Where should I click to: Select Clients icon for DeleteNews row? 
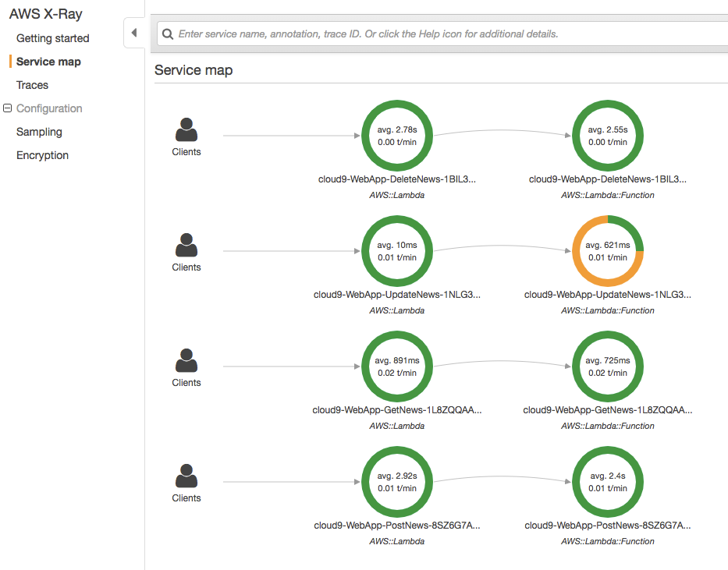tap(186, 130)
